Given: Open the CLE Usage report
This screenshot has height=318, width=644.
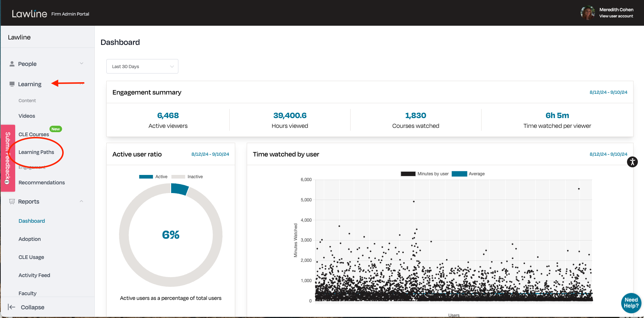Looking at the screenshot, I should point(31,257).
